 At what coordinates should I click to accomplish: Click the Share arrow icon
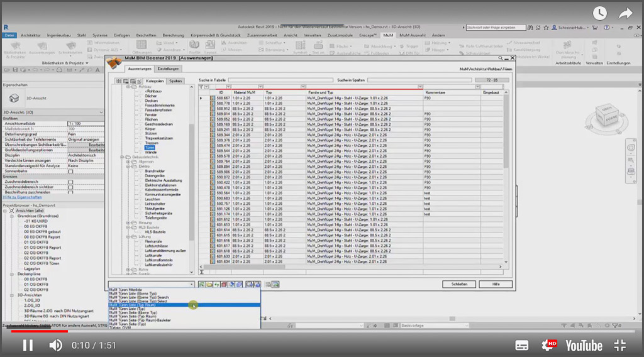coord(625,13)
